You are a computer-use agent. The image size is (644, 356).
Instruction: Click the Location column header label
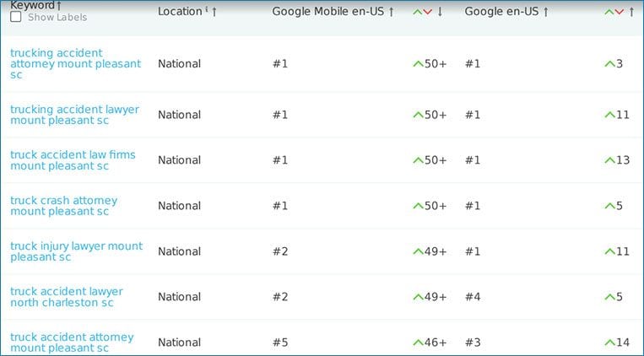coord(180,12)
